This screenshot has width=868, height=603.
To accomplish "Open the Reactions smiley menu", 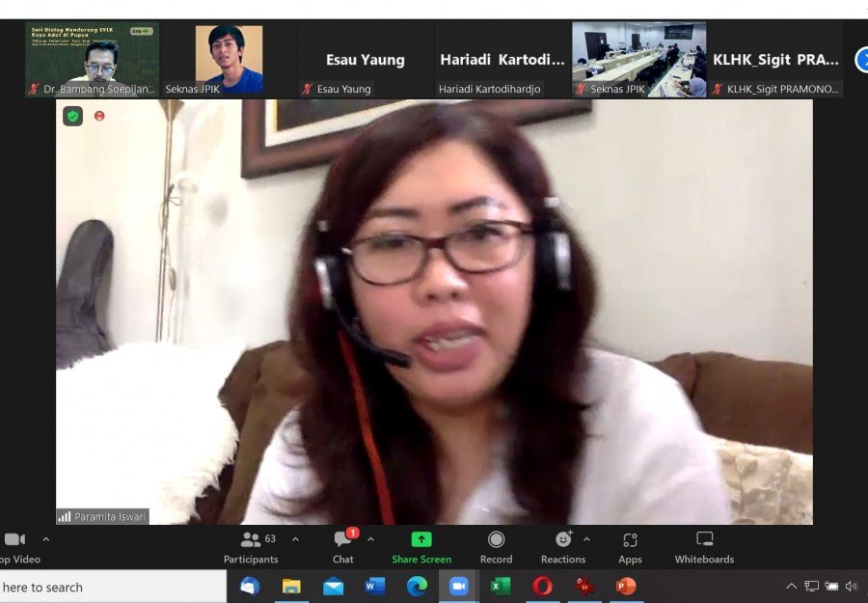I will coord(563,548).
